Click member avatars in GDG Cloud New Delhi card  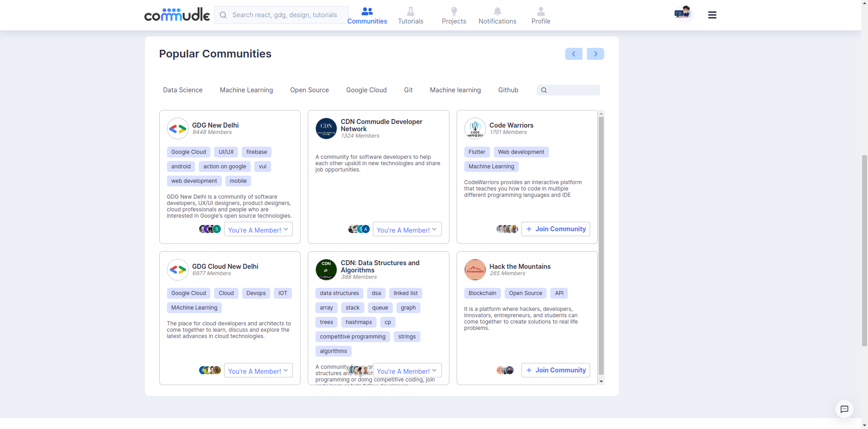tap(210, 370)
